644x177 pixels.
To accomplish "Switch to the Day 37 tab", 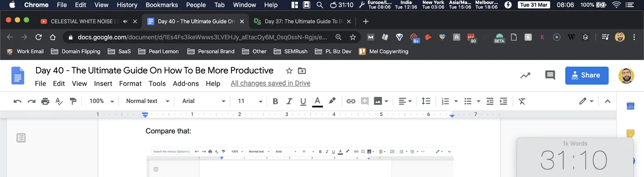I will (299, 21).
